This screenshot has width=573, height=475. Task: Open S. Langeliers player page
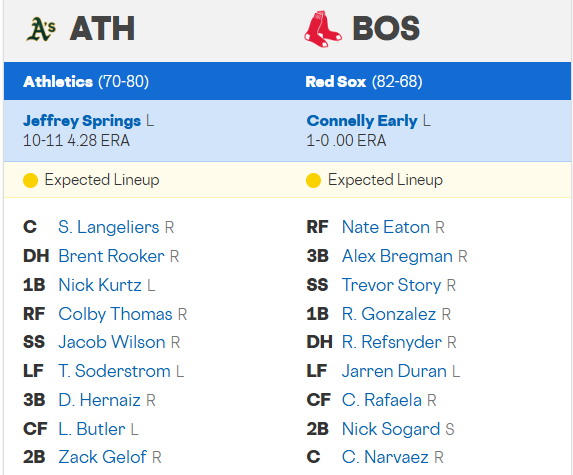click(109, 227)
